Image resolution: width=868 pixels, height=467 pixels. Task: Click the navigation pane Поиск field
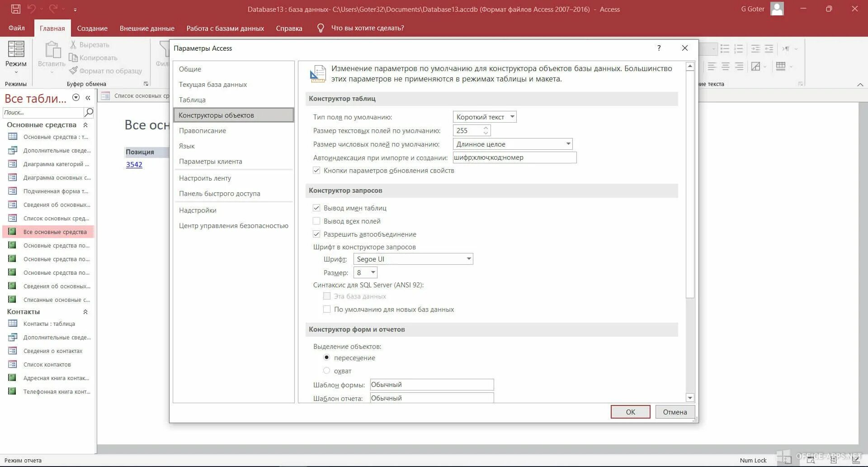coord(43,112)
